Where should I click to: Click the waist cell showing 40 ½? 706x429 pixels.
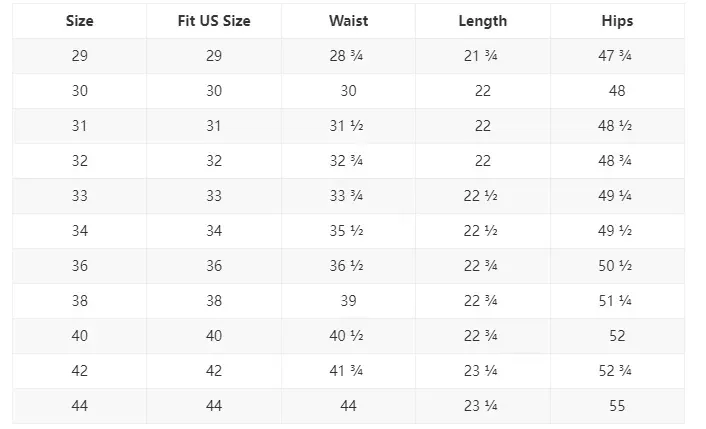[x=348, y=336]
